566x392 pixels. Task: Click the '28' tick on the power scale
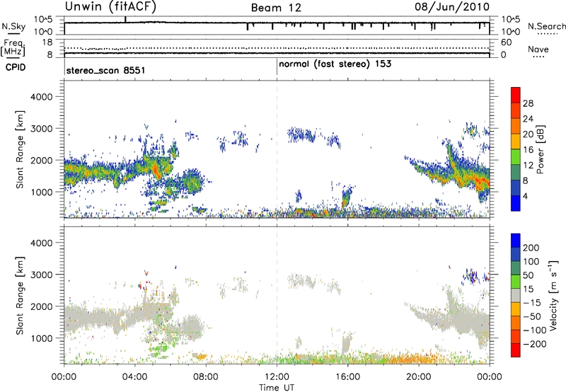(x=528, y=103)
